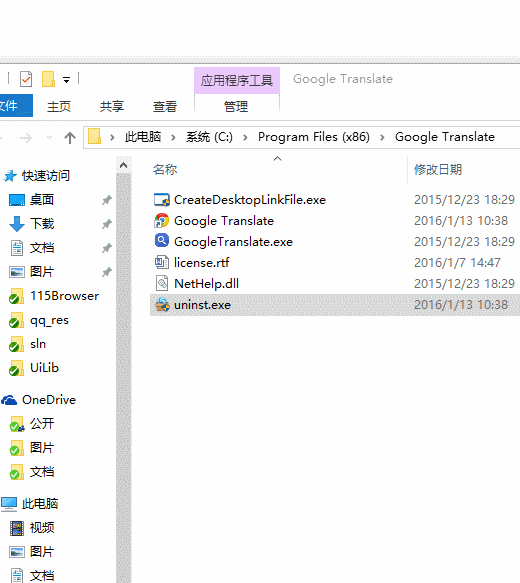This screenshot has width=520, height=583.
Task: Click the navigation pane scrollbar up arrow
Action: coord(124,165)
